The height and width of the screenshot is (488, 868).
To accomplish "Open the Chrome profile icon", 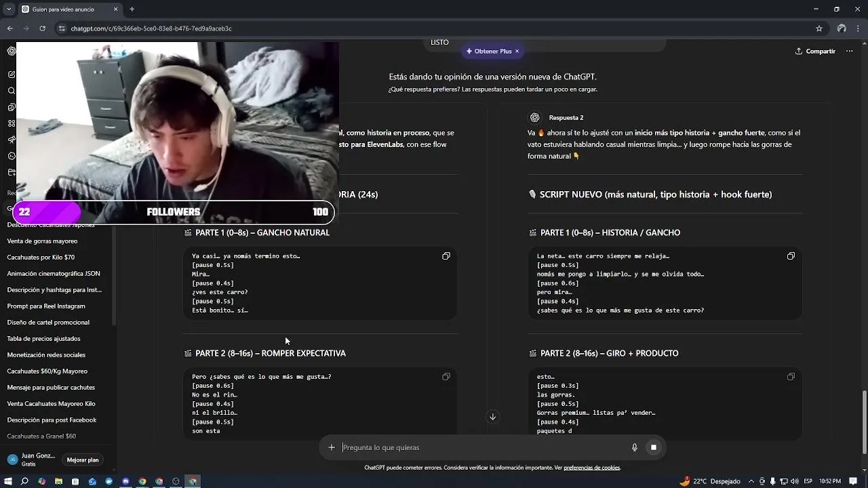I will (x=842, y=28).
